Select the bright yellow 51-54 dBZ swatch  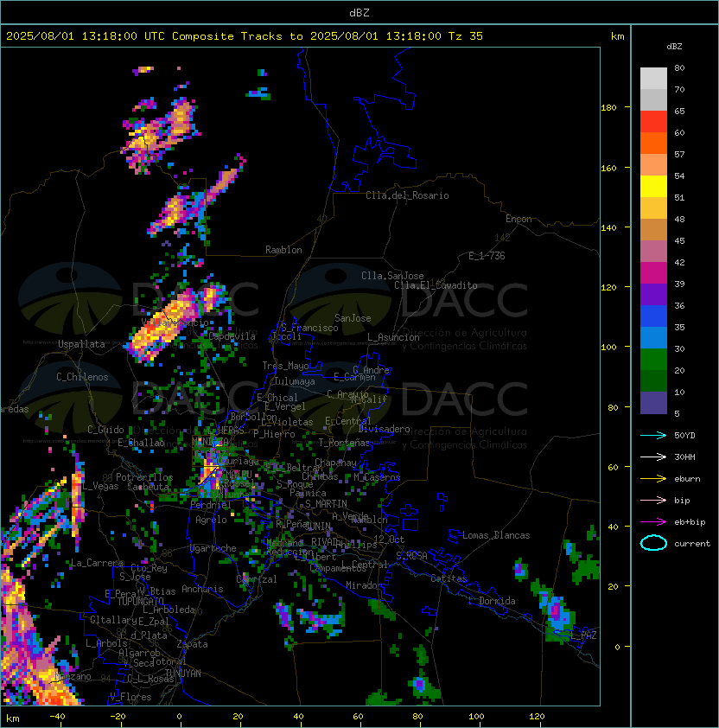653,187
